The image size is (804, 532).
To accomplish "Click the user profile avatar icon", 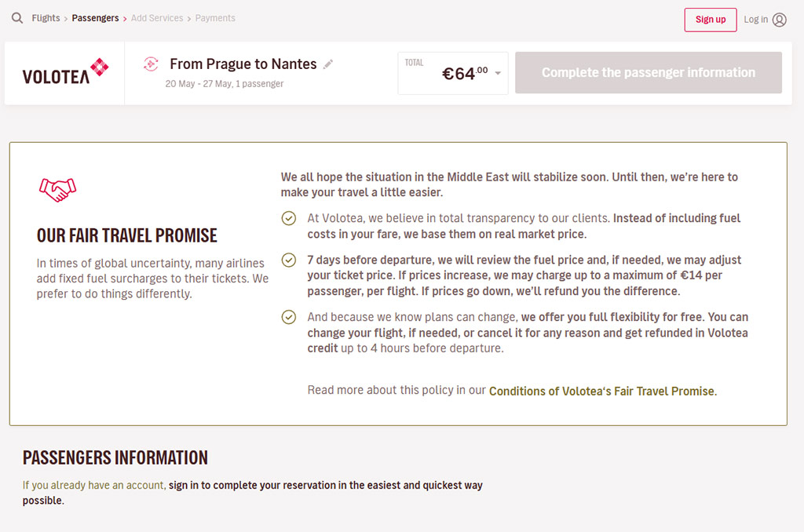I will pyautogui.click(x=779, y=20).
